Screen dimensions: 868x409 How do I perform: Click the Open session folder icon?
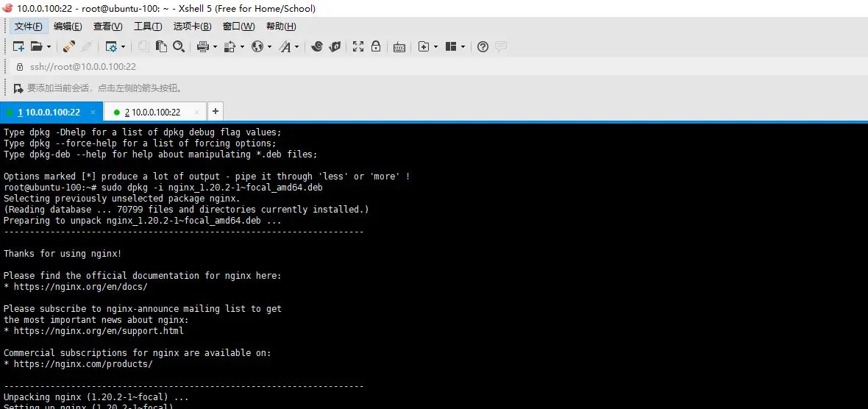coord(37,46)
